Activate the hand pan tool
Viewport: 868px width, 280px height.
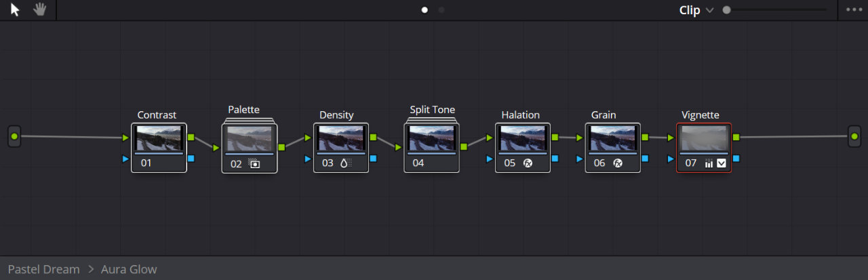point(40,10)
